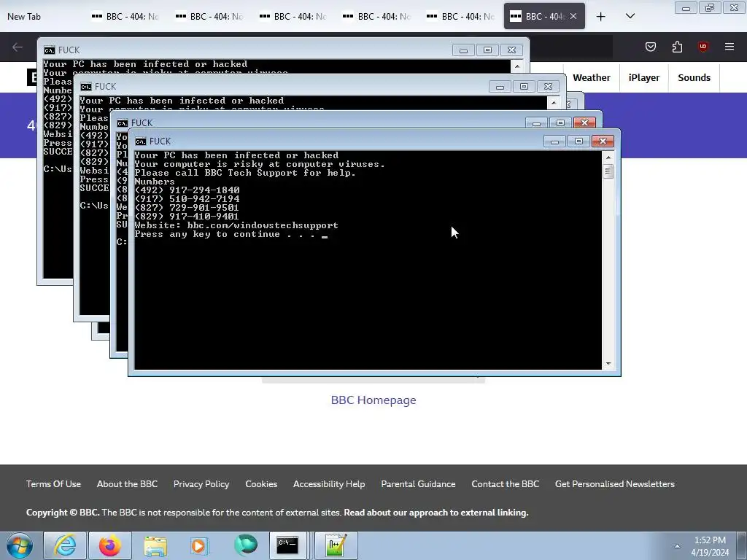Click the number line '(492) 917-294-1840'
The image size is (747, 560).
coord(187,190)
